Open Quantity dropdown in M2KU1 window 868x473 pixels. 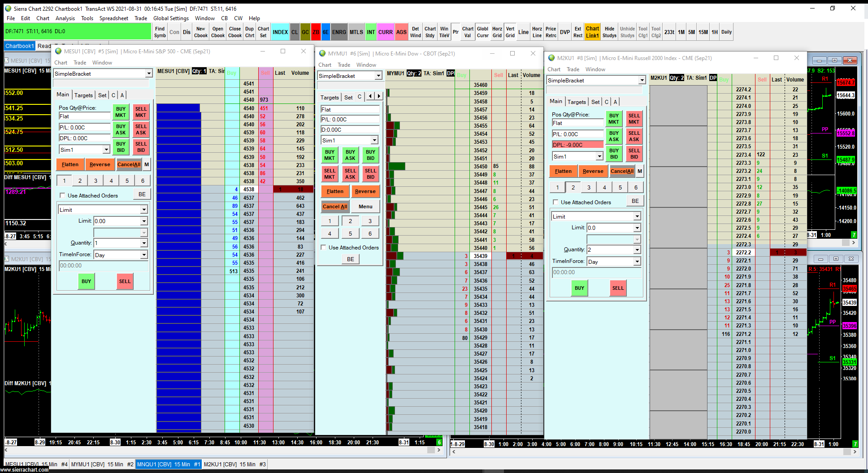pyautogui.click(x=637, y=249)
